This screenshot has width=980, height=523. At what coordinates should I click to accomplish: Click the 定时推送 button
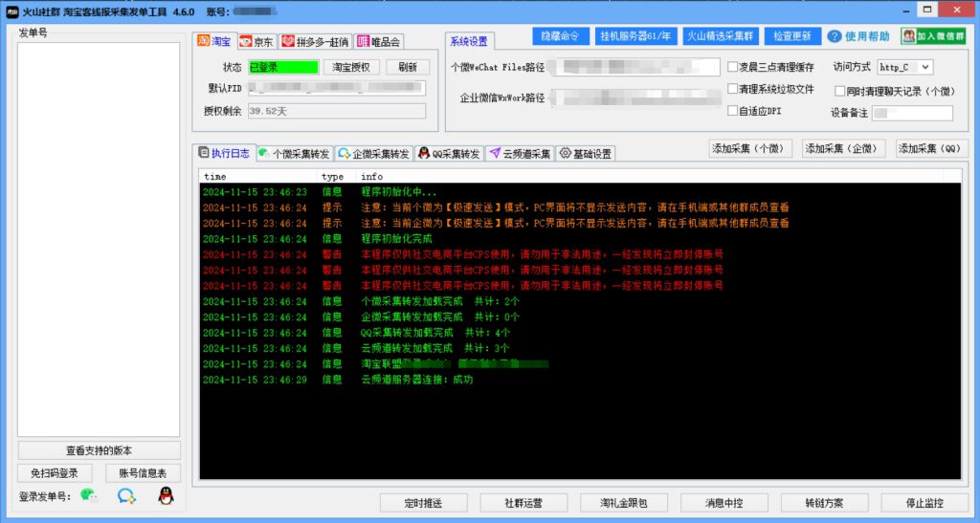pyautogui.click(x=423, y=502)
